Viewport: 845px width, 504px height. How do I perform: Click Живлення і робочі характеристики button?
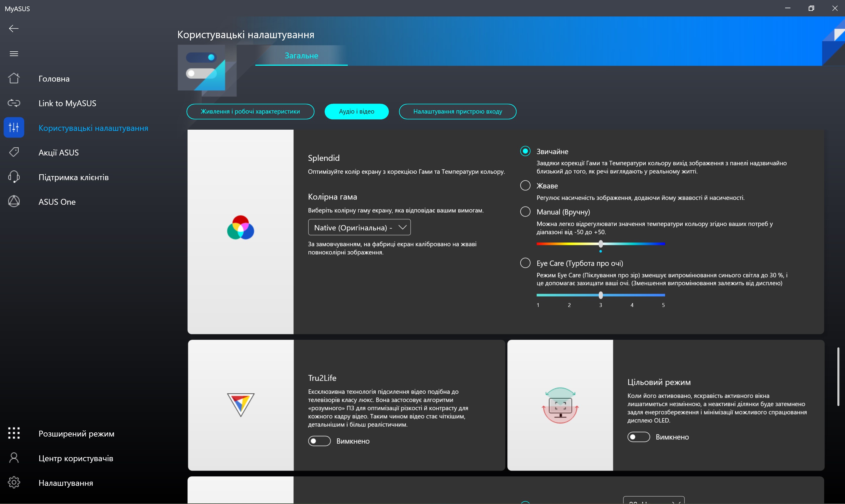(250, 111)
